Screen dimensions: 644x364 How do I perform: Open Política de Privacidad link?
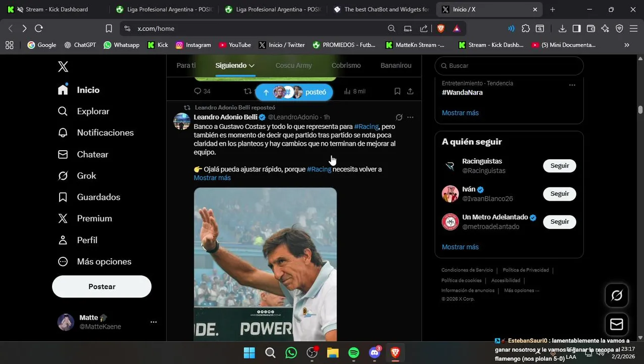click(x=526, y=270)
